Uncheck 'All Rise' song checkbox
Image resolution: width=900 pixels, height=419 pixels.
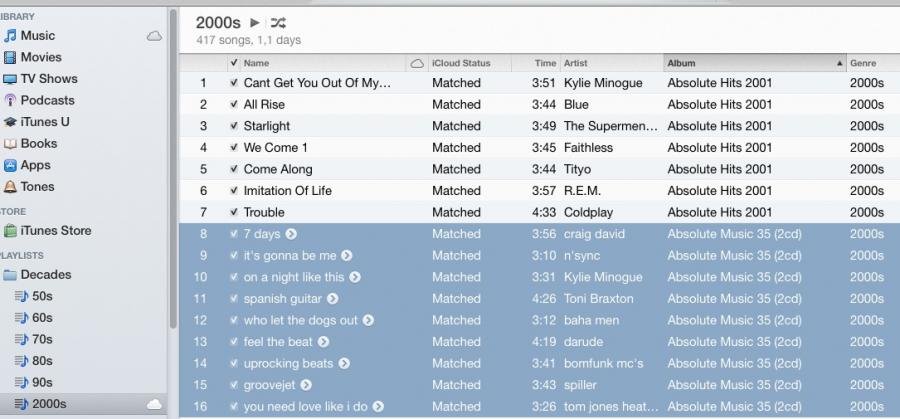pyautogui.click(x=234, y=104)
